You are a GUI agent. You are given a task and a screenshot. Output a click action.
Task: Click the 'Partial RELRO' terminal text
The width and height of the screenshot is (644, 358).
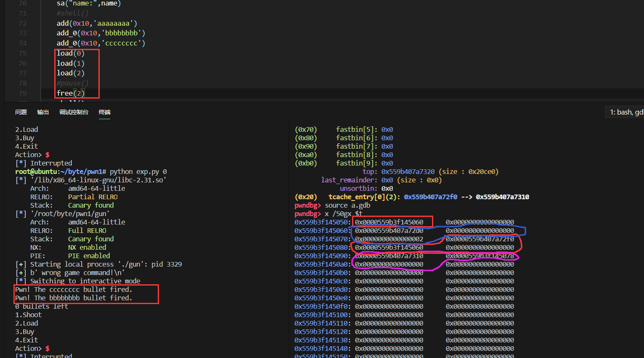point(93,197)
